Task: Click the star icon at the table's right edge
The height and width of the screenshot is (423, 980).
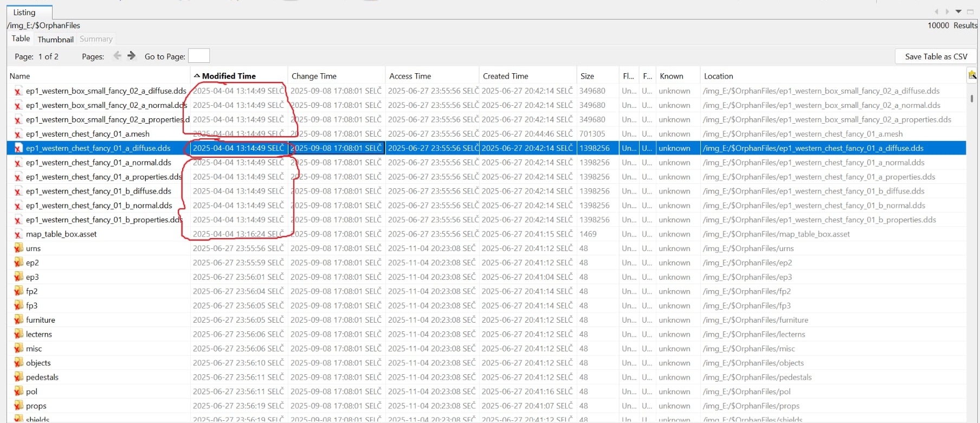Action: coord(972,75)
